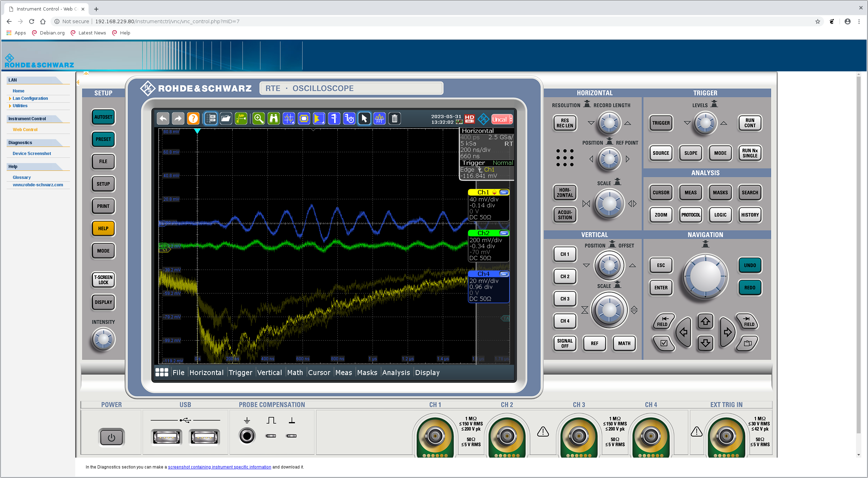868x478 pixels.
Task: Click the INTENSITY rotary knob
Action: (103, 340)
